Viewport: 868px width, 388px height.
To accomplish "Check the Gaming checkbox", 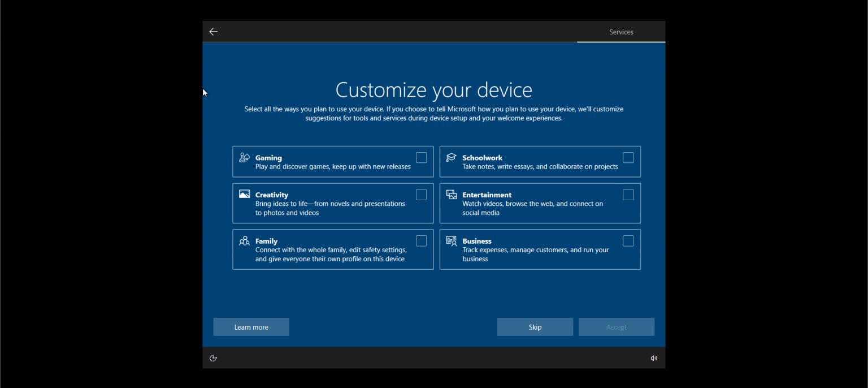I will (421, 157).
